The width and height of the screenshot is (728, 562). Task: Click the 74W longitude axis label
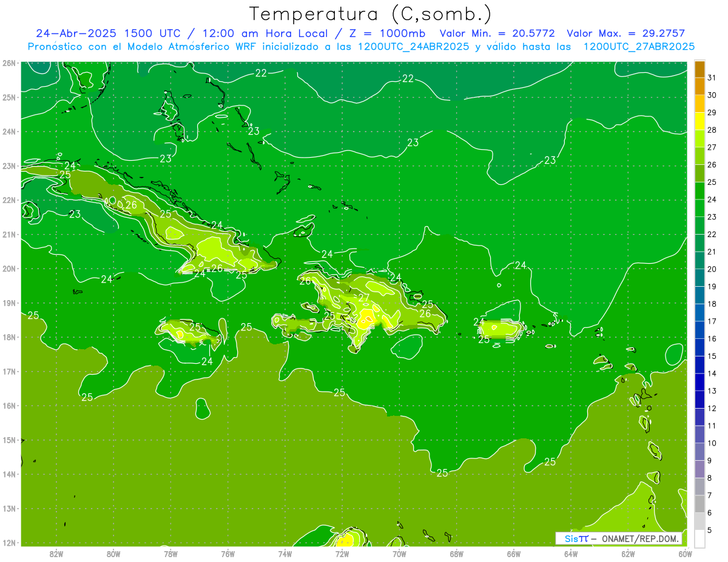pos(285,554)
